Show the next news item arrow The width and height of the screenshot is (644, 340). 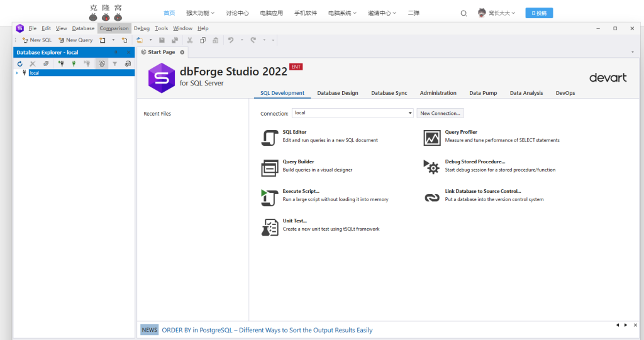(626, 325)
